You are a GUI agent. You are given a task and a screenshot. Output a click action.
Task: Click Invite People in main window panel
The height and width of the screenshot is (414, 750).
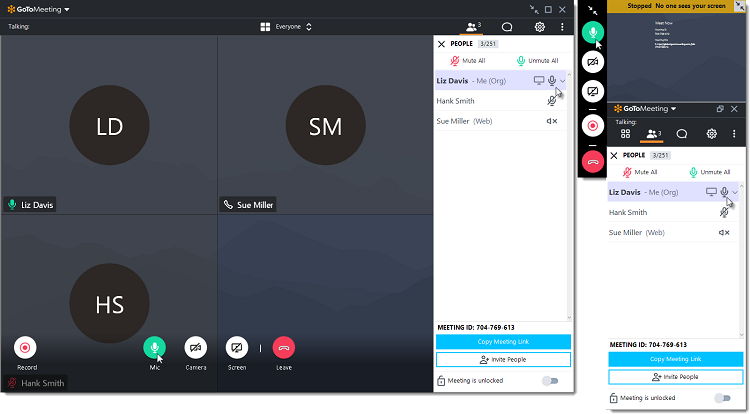coord(503,360)
